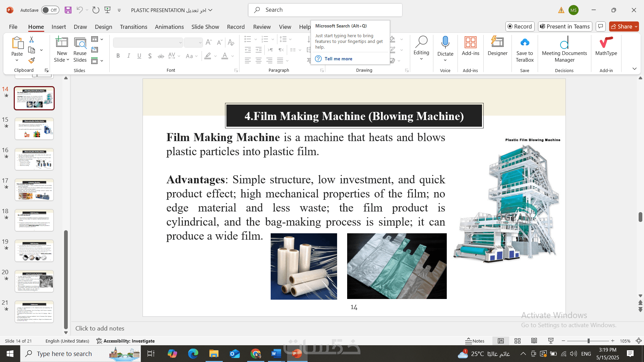Start Dictate microphone
The image size is (644, 362).
[x=445, y=43]
